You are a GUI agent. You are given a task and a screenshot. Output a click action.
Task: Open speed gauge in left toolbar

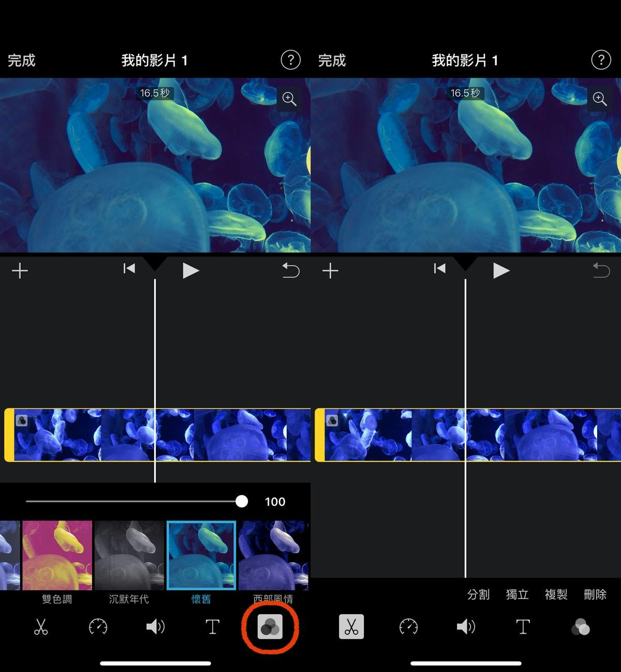point(98,627)
